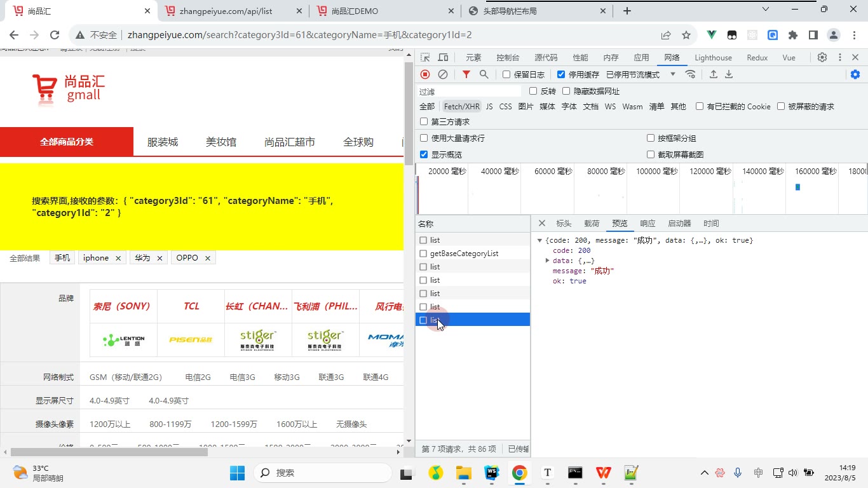Screen dimensions: 868x488
Task: Clear the network log
Action: point(443,74)
